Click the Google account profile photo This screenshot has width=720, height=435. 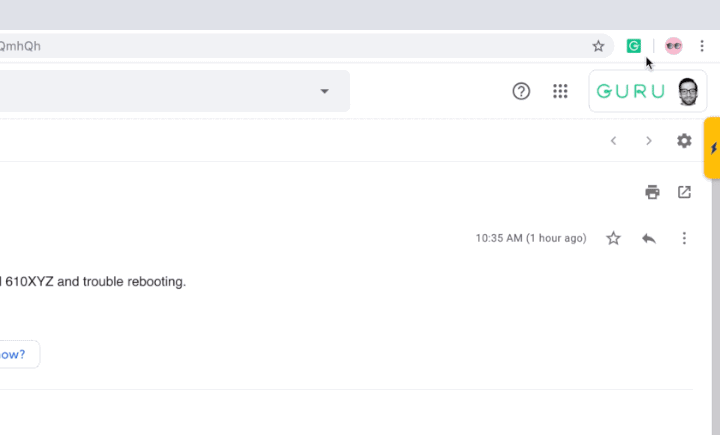[x=688, y=91]
